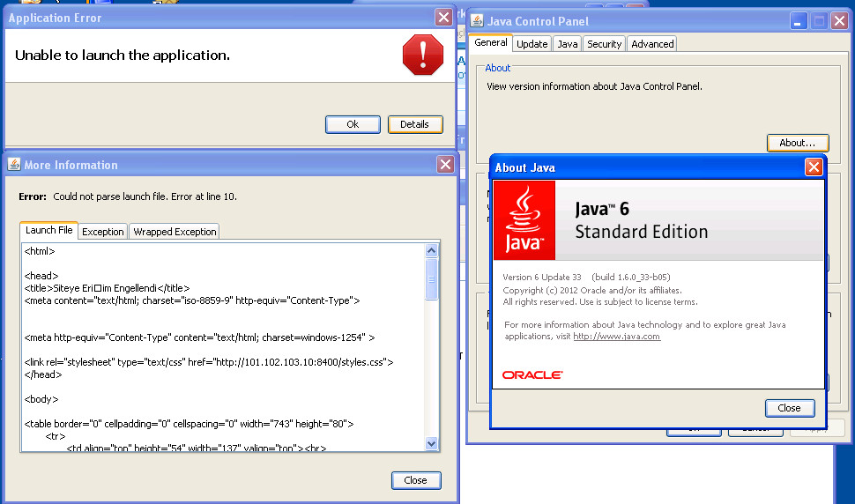This screenshot has width=855, height=504.
Task: Close the About Java dialog with X
Action: click(813, 167)
